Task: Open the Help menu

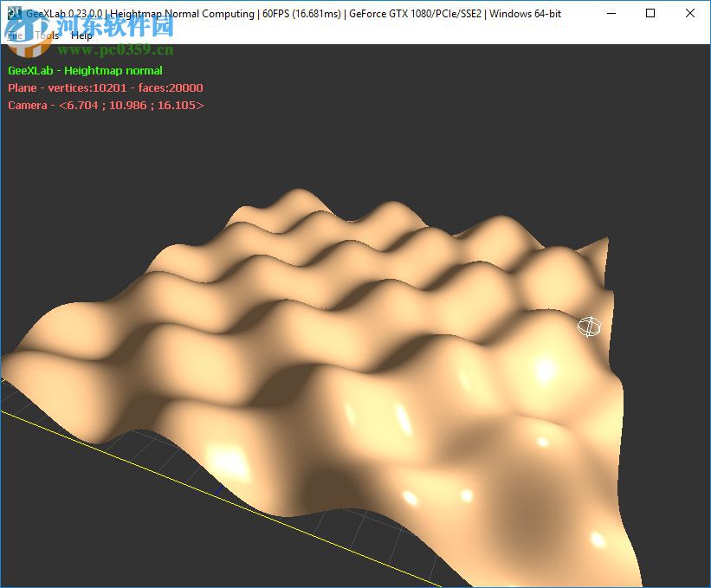Action: click(81, 35)
